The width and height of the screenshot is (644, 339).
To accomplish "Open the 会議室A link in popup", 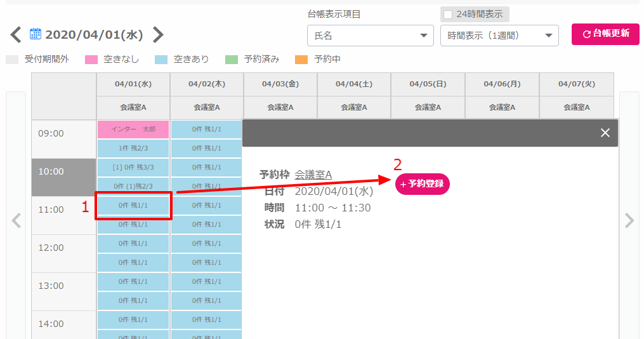I will click(x=313, y=175).
